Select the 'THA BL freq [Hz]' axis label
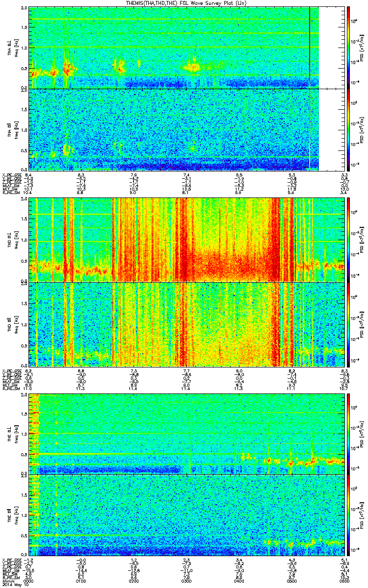Viewport: 368px width, 588px height. point(12,48)
